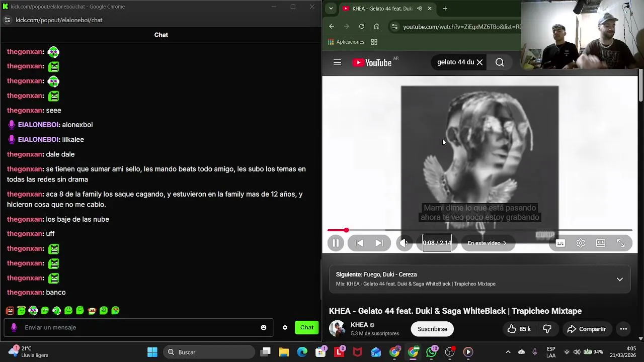Toggle subtitles on the video player

(560, 243)
